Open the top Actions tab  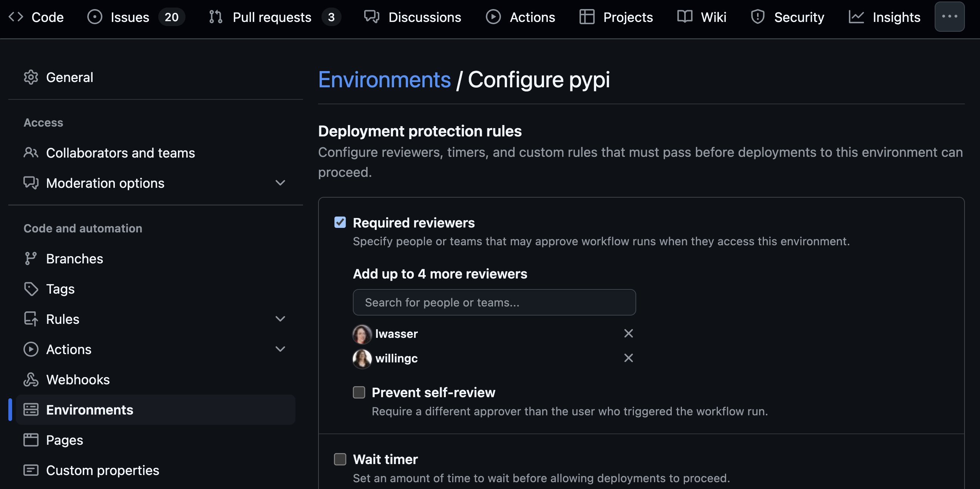[x=521, y=17]
